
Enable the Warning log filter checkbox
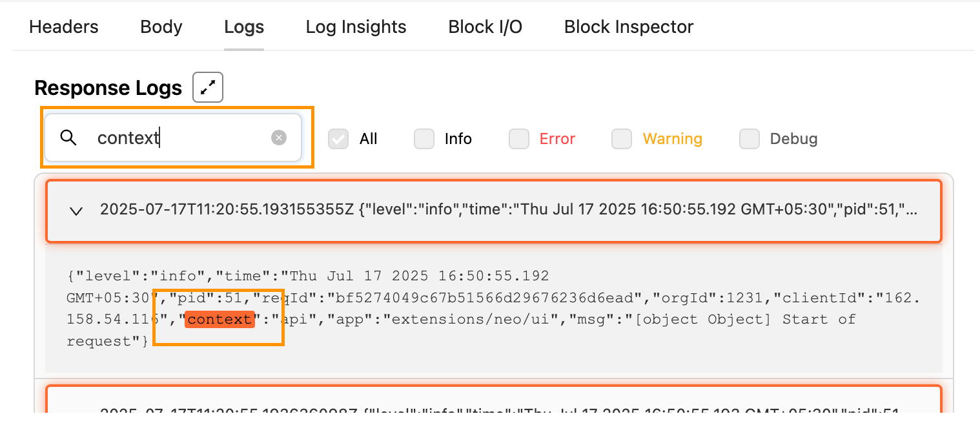coord(622,139)
